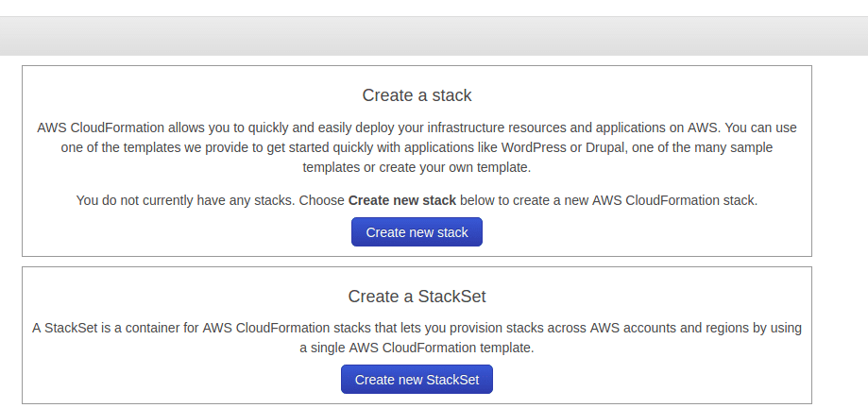Click the Create new stack button

tap(417, 232)
